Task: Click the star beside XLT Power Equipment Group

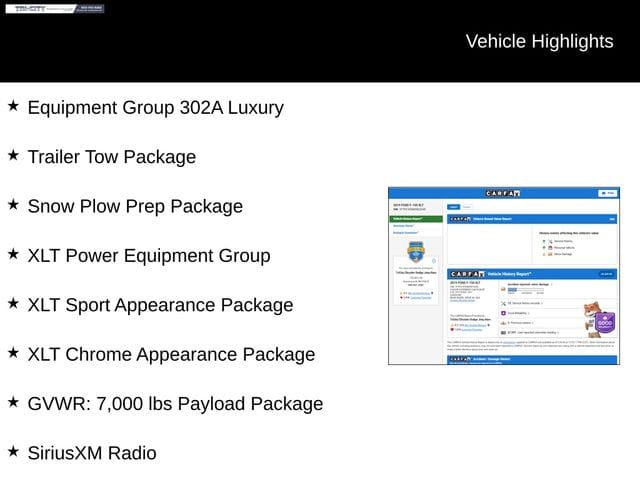Action: (13, 254)
